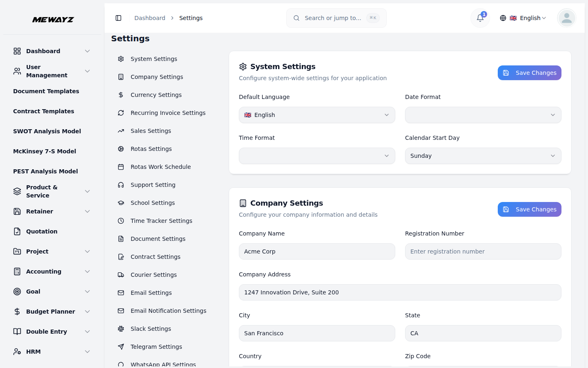The height and width of the screenshot is (368, 588).
Task: Click the Recurring Invoice Settings refresh icon
Action: pyautogui.click(x=121, y=112)
